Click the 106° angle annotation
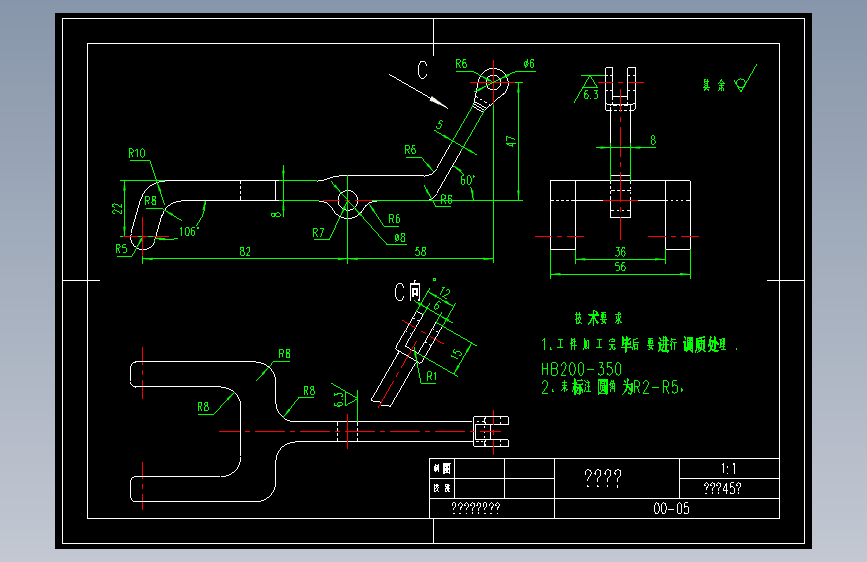 [189, 232]
